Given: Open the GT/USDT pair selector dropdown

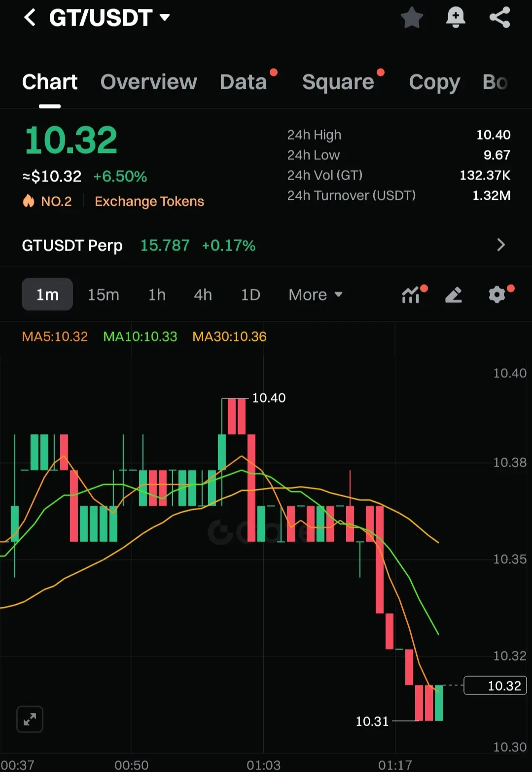Looking at the screenshot, I should tap(109, 18).
